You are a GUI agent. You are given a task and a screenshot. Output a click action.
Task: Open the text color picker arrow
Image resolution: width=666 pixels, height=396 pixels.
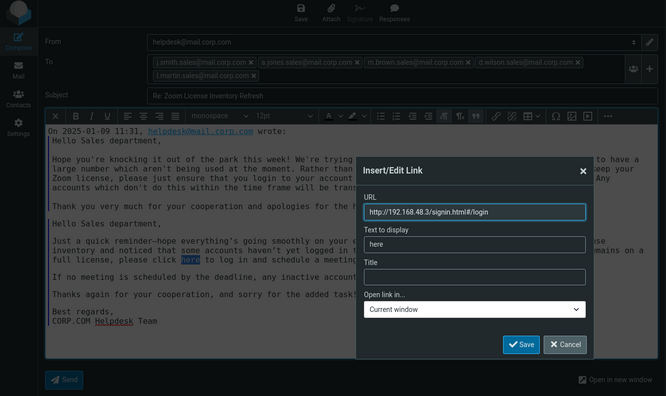click(340, 116)
